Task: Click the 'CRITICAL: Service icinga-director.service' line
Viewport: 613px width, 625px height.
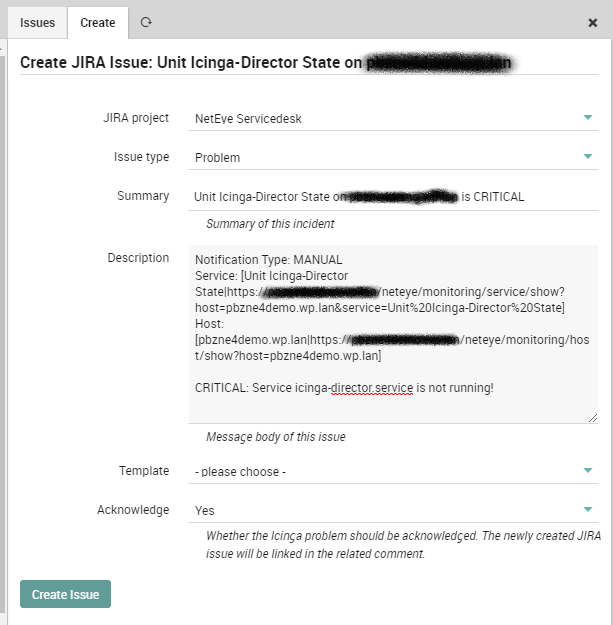Action: [344, 388]
